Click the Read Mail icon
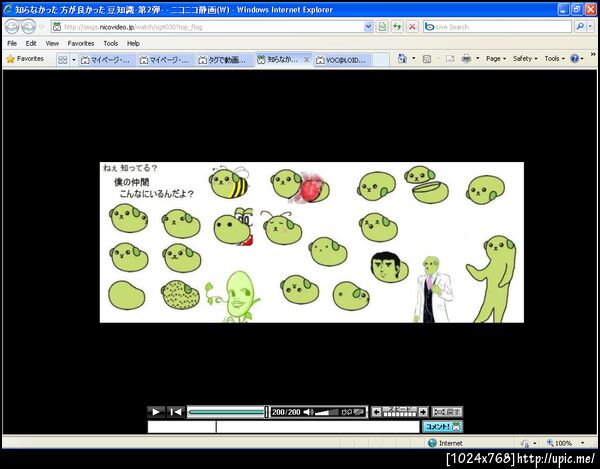600x469 pixels. click(450, 59)
